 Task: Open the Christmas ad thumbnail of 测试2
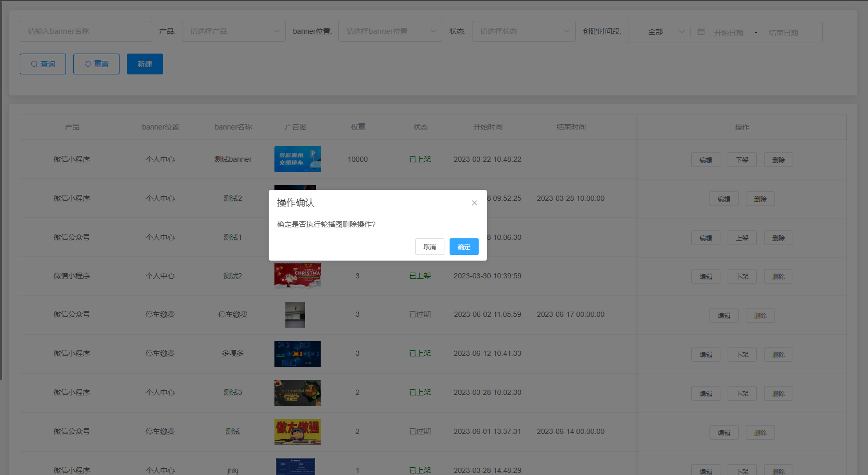tap(297, 275)
